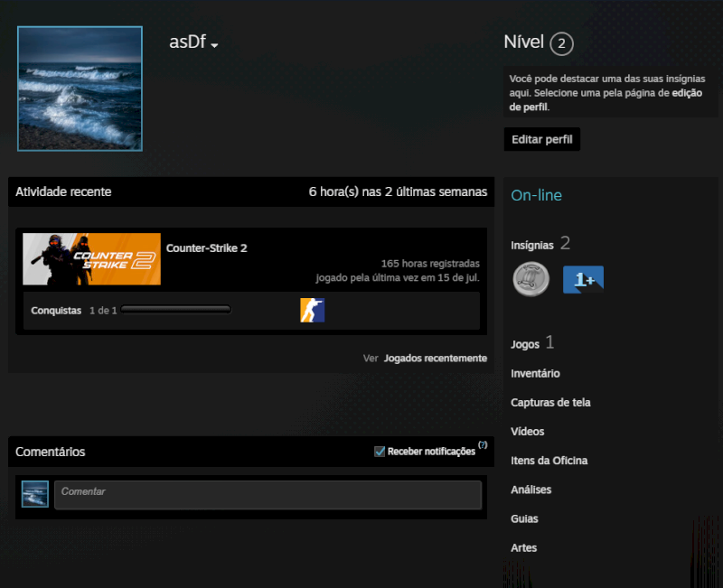Open the Jogados recentemente link
The image size is (723, 588).
(436, 358)
